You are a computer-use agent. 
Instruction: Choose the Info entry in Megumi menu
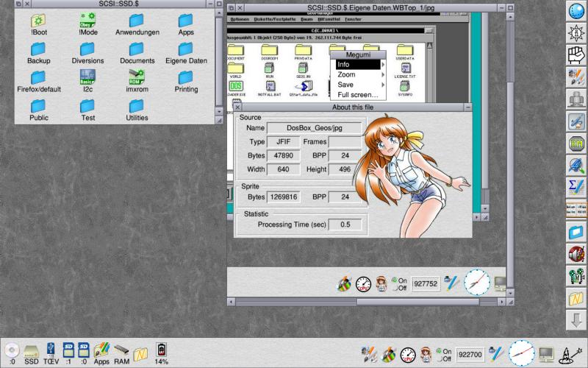point(358,65)
